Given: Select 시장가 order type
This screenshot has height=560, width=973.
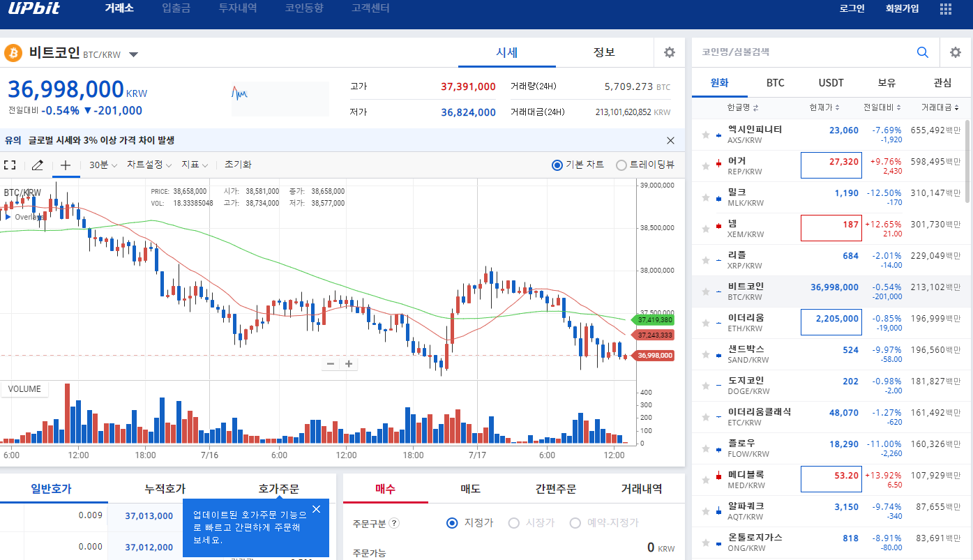Looking at the screenshot, I should pos(514,523).
